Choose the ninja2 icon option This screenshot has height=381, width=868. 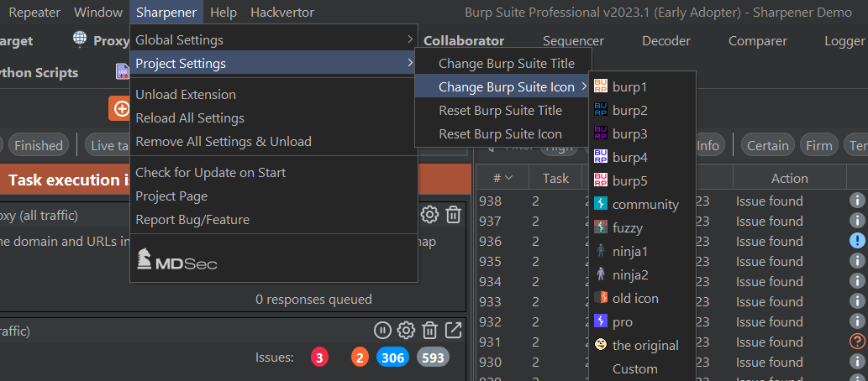(x=641, y=274)
